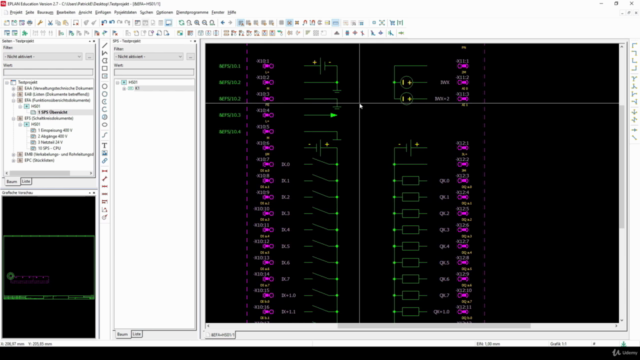Select page '3 Netzteil 24 V'
Viewport: 640px width, 360px height.
click(50, 142)
